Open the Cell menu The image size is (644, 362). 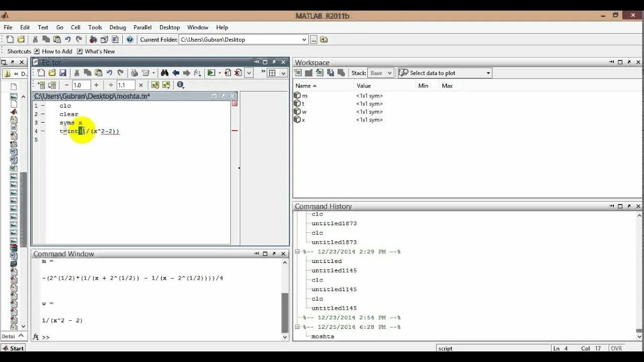[x=75, y=27]
